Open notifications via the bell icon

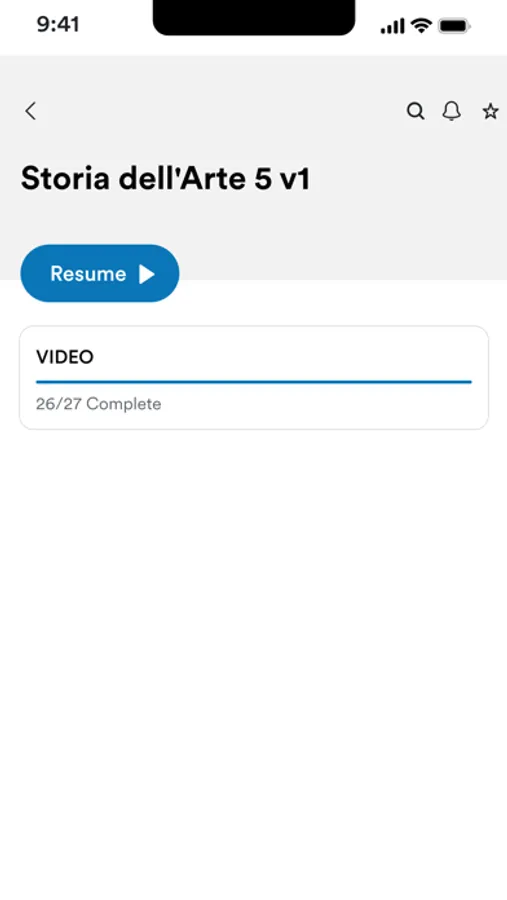(452, 111)
